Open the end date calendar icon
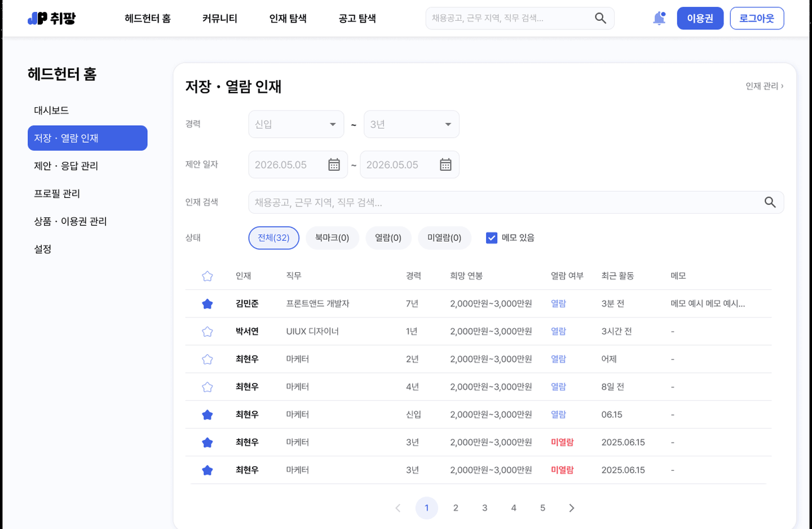The width and height of the screenshot is (812, 529). [445, 165]
